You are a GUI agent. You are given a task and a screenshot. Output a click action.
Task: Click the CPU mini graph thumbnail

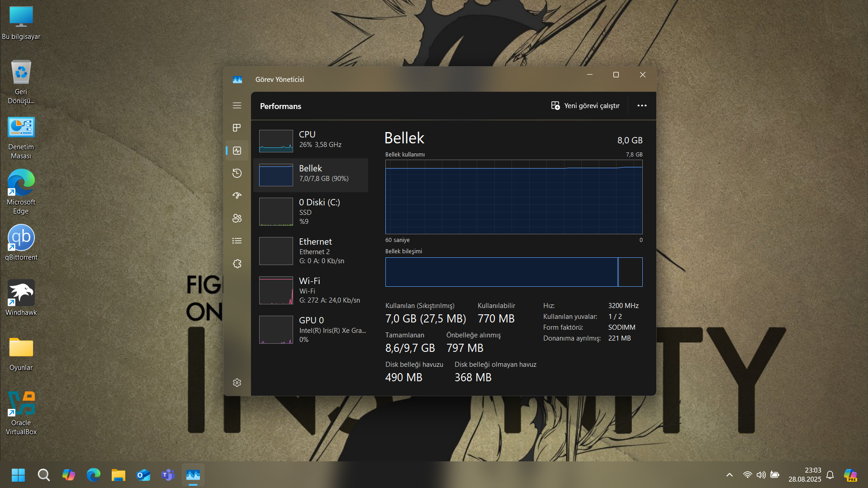pos(276,141)
